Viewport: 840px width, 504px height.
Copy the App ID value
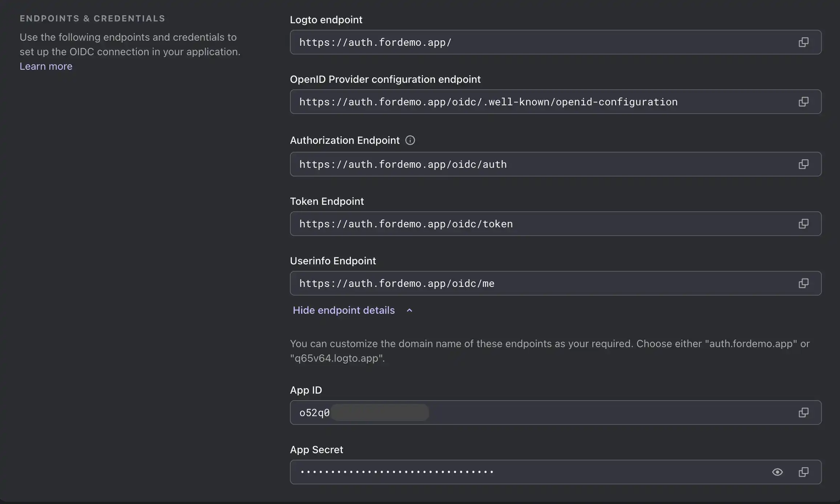[803, 412]
